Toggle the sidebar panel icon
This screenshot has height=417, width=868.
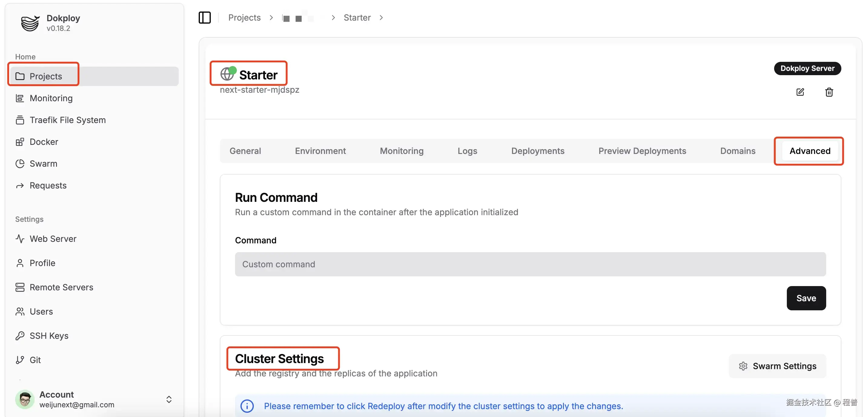pos(204,18)
